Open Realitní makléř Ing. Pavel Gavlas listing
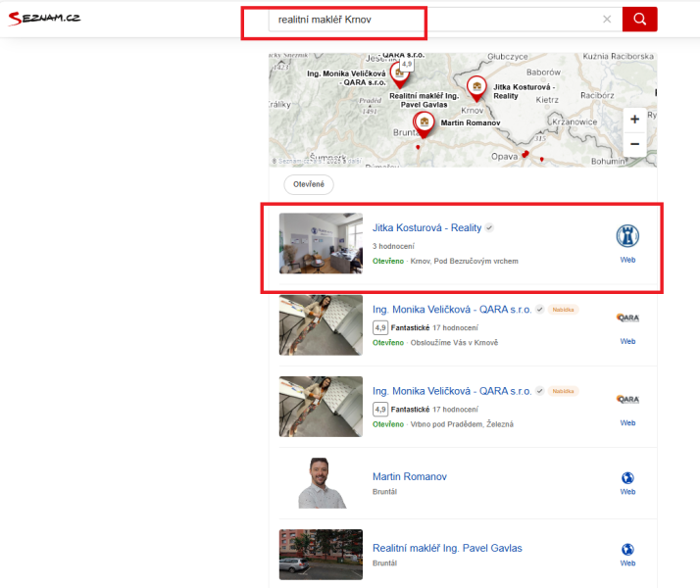Viewport: 700px width, 588px height. 447,548
